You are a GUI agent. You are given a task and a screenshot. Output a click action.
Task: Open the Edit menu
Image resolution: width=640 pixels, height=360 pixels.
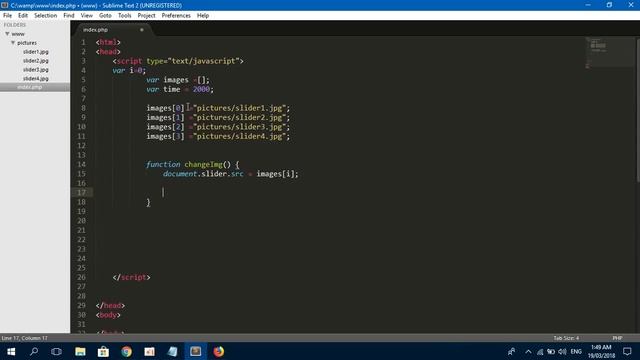point(23,16)
